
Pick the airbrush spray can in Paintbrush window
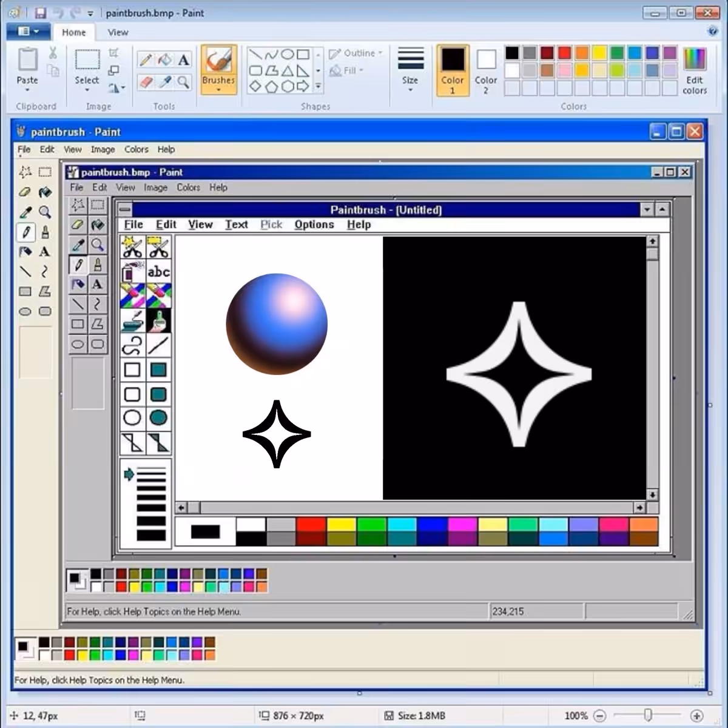[133, 272]
